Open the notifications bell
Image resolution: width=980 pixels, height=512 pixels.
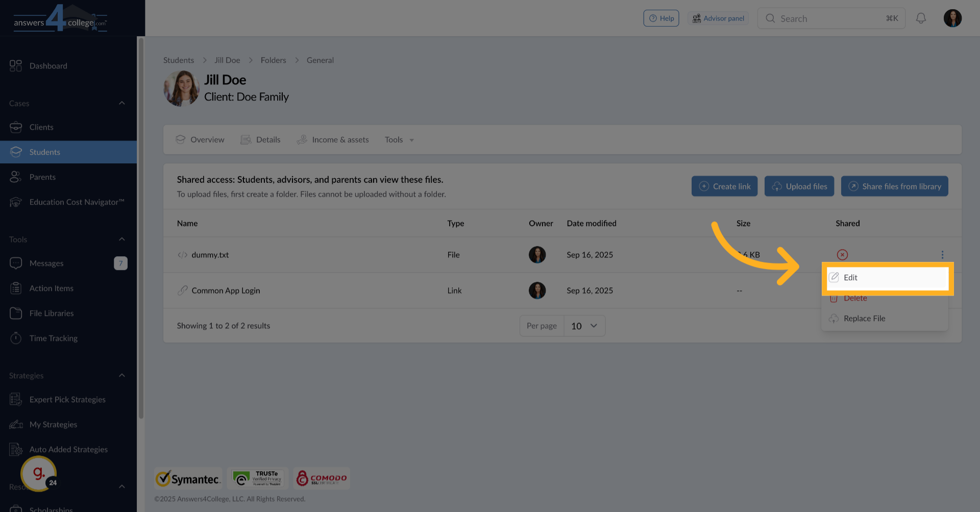point(921,18)
